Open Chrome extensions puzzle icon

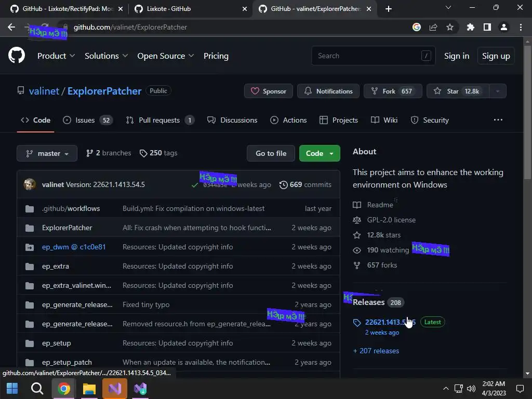(470, 27)
